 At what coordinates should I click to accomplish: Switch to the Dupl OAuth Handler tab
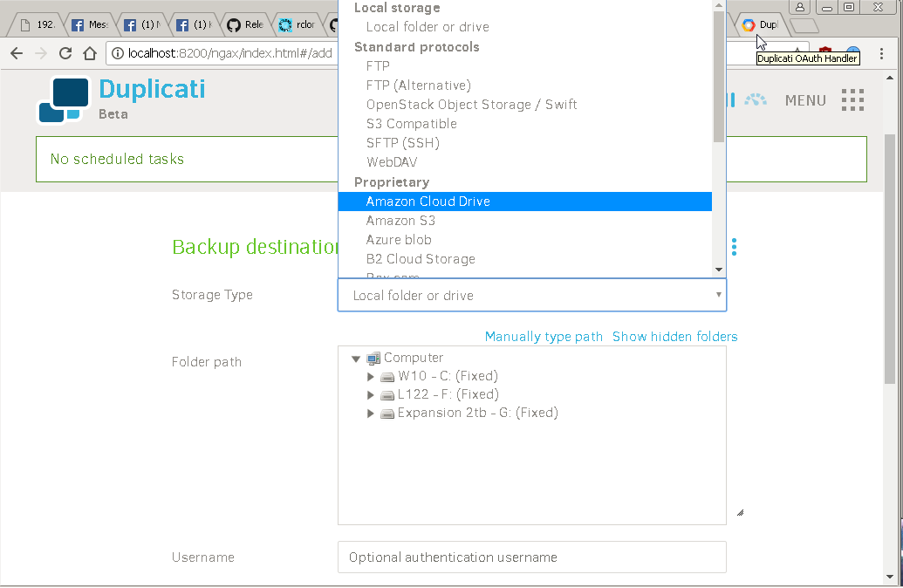(760, 24)
